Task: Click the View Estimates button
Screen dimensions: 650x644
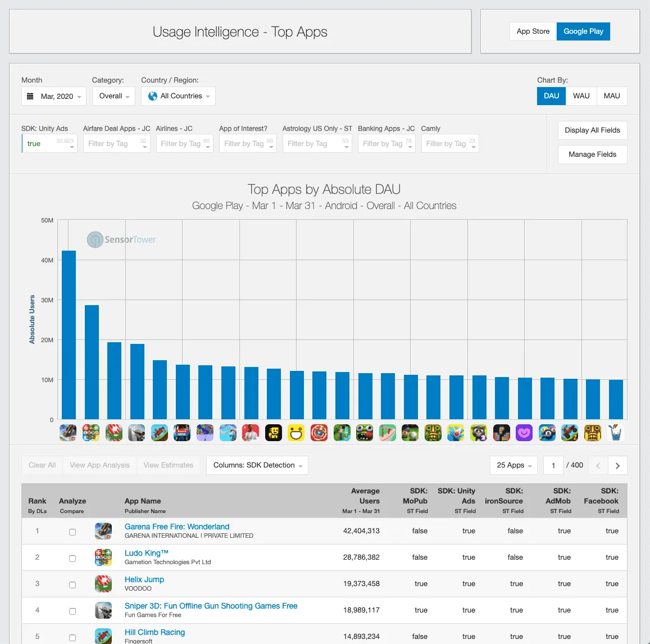Action: coord(169,465)
